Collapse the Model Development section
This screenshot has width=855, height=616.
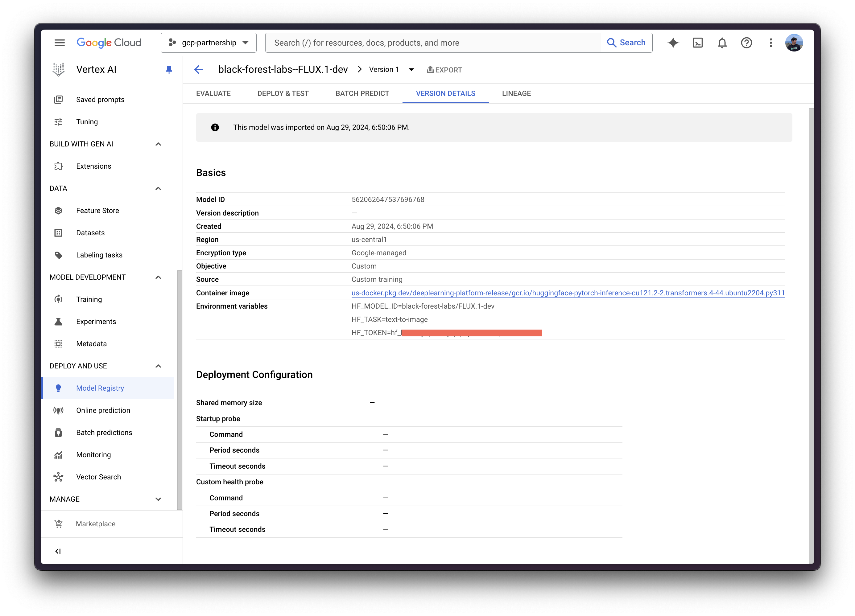tap(158, 277)
